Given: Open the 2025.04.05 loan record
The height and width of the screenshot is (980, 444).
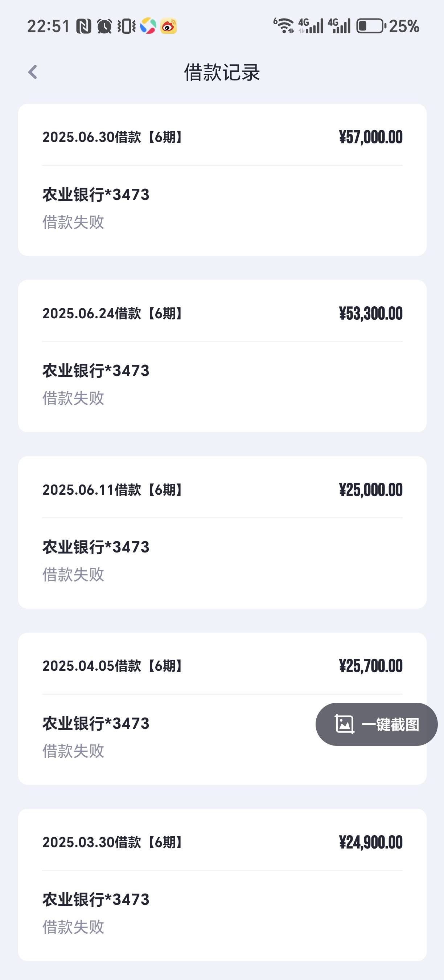Looking at the screenshot, I should coord(222,709).
